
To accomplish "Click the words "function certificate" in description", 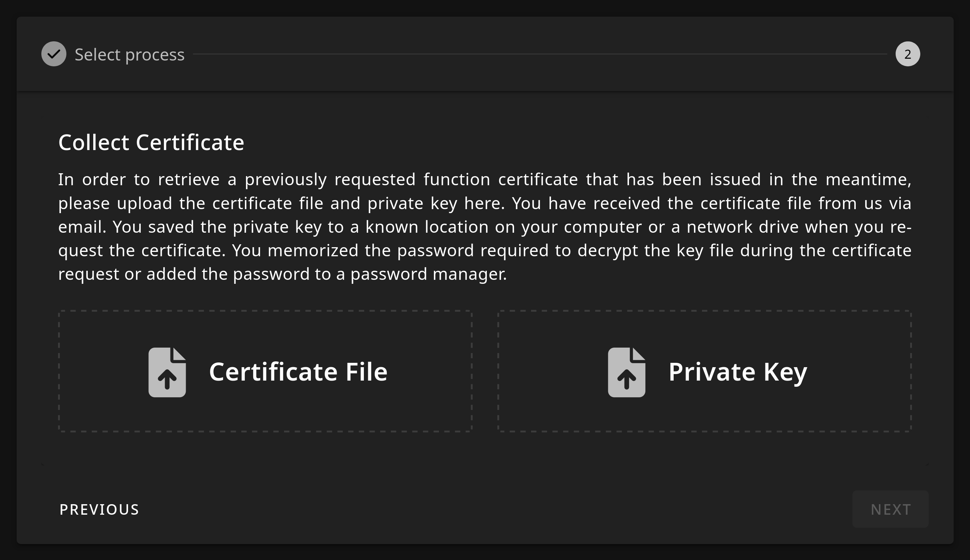I will [x=500, y=180].
